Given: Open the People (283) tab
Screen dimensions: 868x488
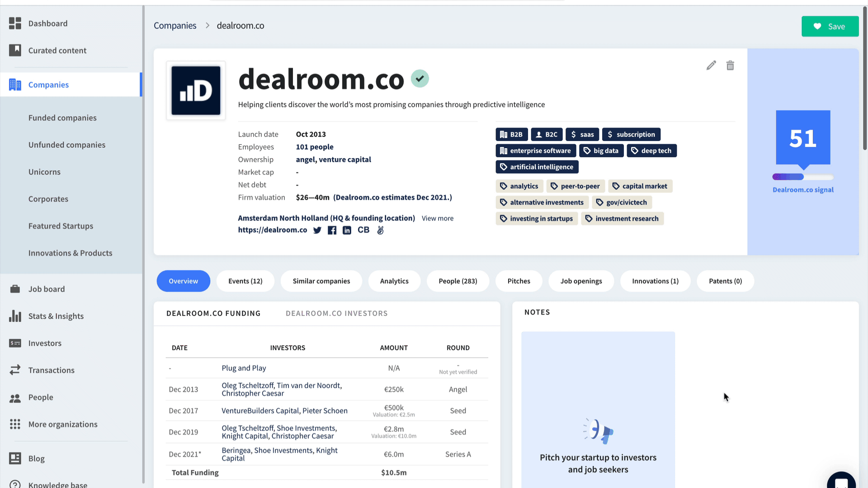Looking at the screenshot, I should [x=458, y=281].
